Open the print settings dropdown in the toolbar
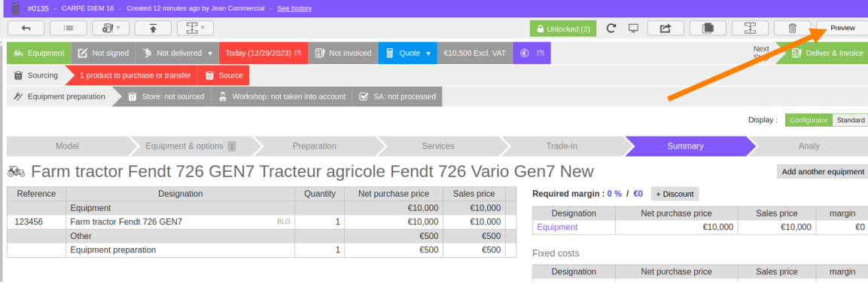868x288 pixels. point(111,28)
